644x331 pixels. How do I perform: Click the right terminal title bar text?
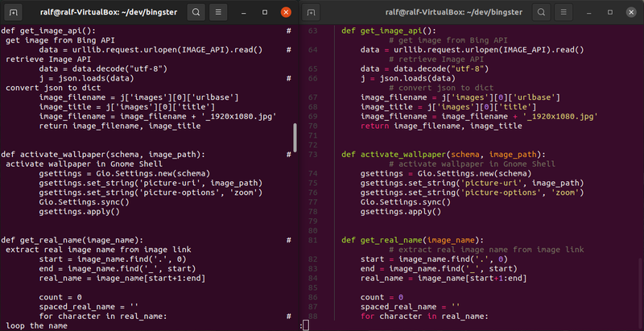[x=454, y=12]
